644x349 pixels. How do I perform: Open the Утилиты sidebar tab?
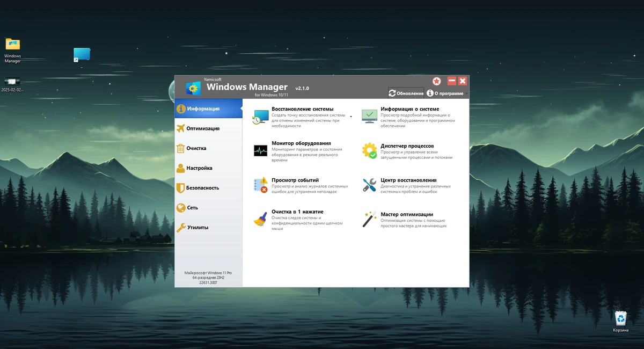tap(208, 227)
